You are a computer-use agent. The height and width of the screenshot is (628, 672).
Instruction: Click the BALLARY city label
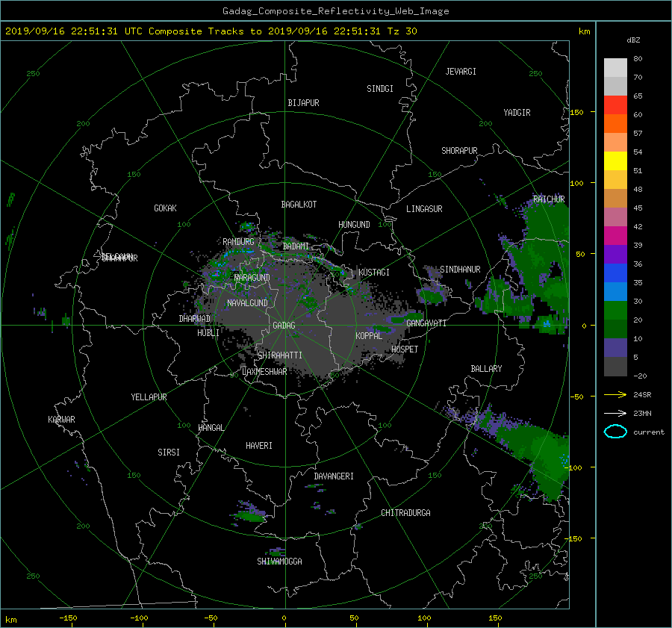(486, 369)
